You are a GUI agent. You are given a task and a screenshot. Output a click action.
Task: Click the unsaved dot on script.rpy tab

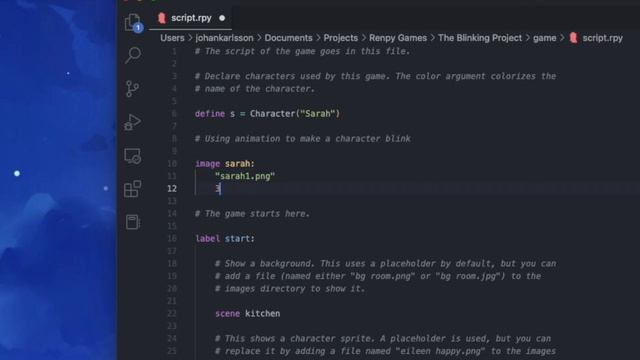tap(222, 18)
